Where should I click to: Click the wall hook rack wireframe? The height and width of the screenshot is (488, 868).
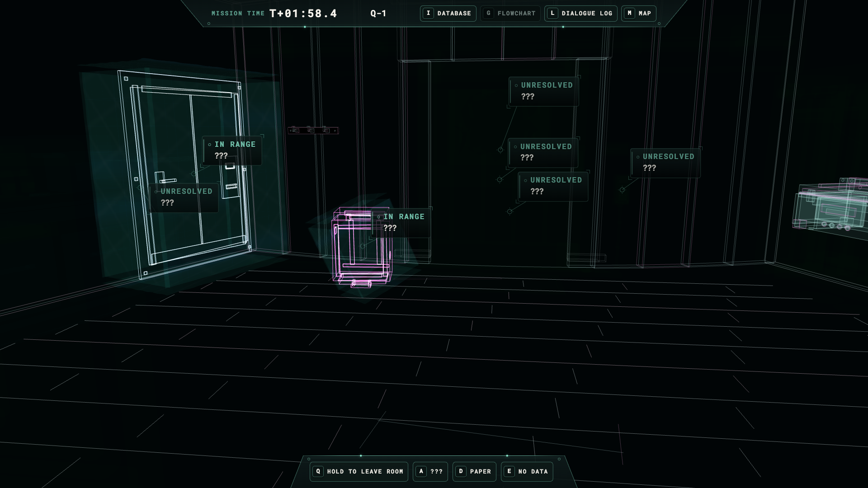(313, 130)
